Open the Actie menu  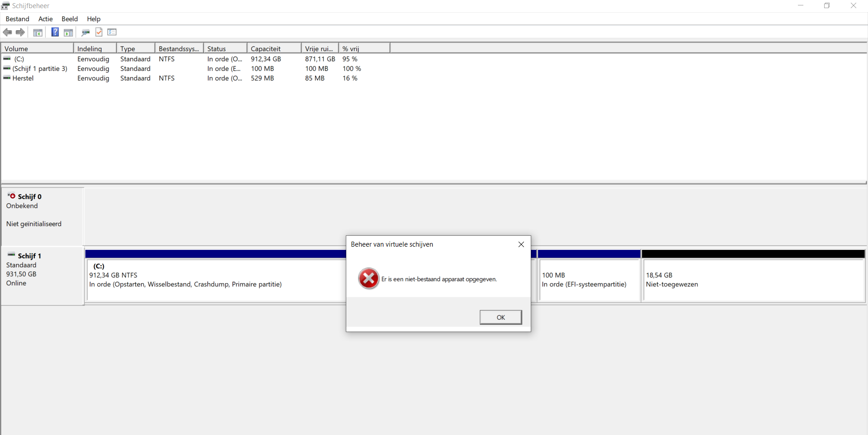click(46, 19)
